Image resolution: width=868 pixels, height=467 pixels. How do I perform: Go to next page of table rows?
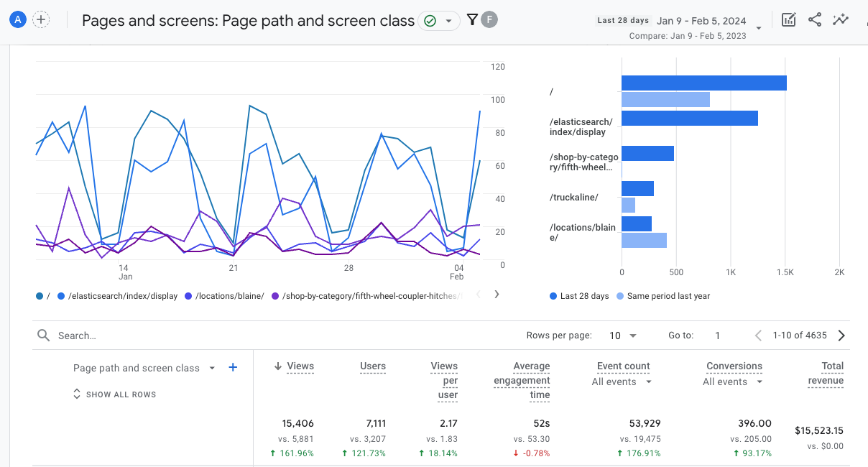841,336
